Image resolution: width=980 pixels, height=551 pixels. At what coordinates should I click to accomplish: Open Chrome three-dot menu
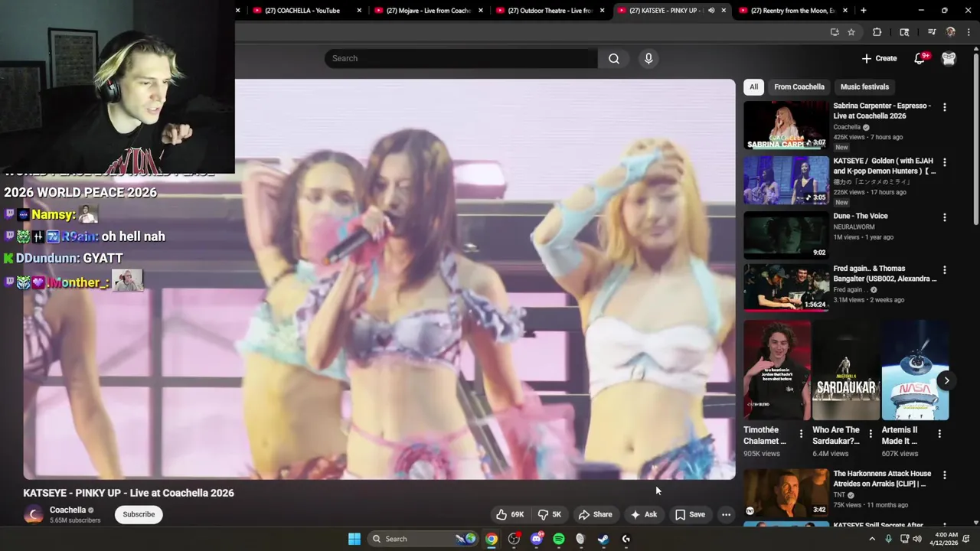969,32
